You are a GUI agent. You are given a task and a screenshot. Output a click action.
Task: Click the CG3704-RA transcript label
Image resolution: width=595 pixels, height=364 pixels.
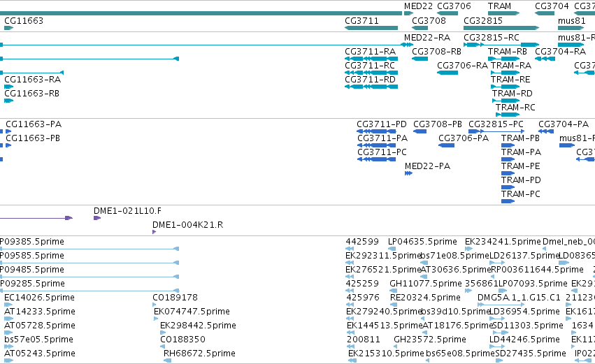pyautogui.click(x=561, y=52)
